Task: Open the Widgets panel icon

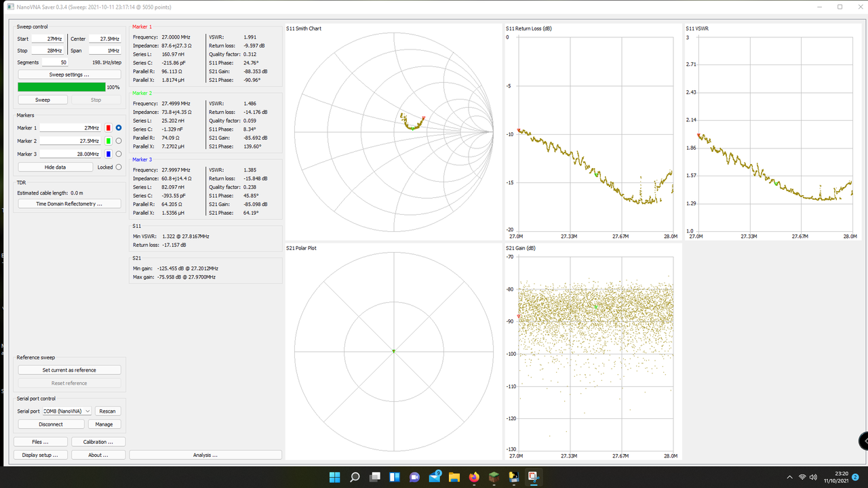Action: 394,477
